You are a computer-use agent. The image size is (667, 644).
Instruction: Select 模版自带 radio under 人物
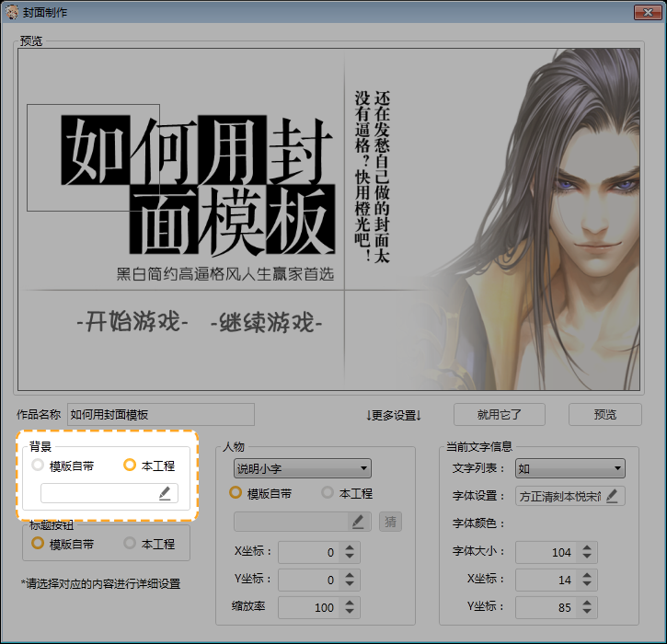236,493
